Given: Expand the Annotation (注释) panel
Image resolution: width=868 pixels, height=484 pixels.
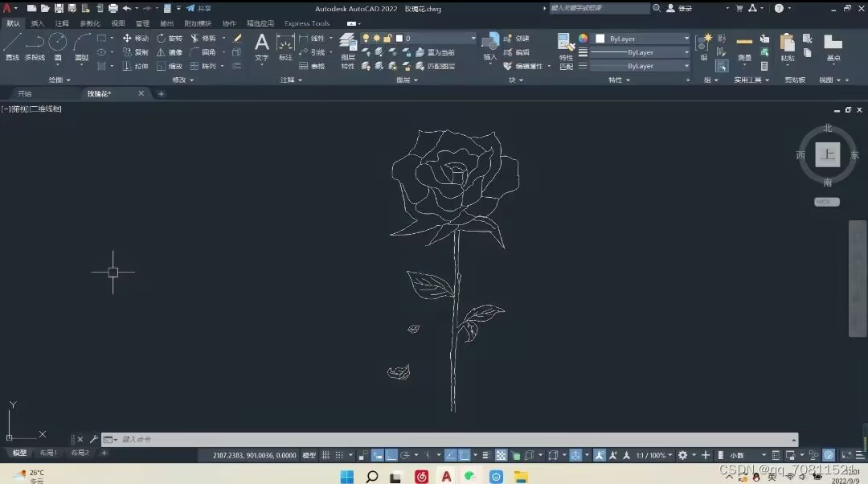Looking at the screenshot, I should 291,80.
